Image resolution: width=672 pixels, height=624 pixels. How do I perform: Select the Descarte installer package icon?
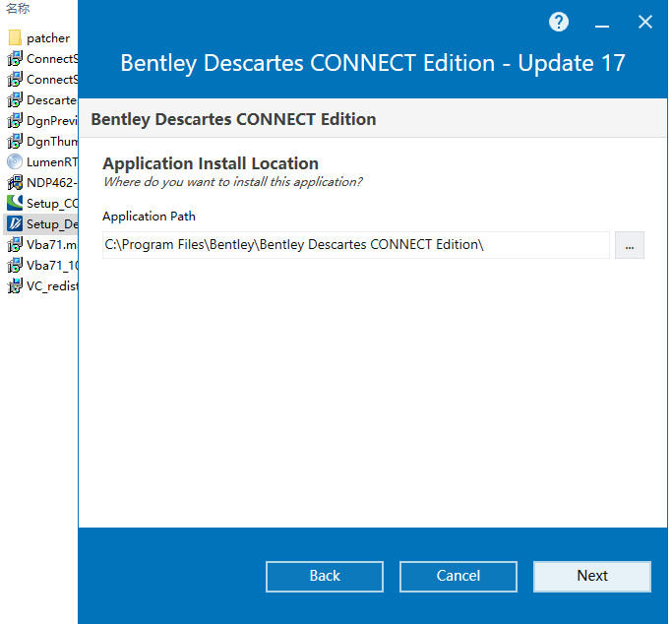(x=15, y=99)
